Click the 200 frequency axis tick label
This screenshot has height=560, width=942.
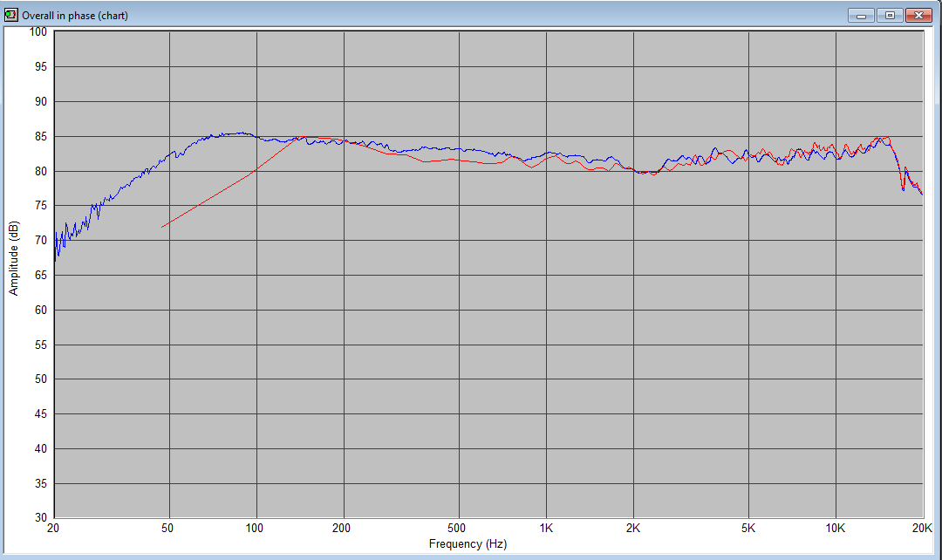[x=341, y=528]
